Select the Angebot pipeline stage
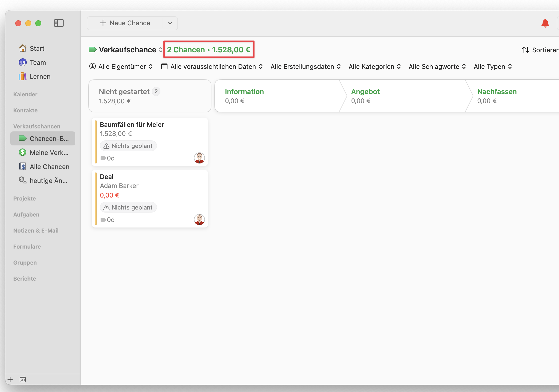Image resolution: width=559 pixels, height=392 pixels. [x=365, y=92]
